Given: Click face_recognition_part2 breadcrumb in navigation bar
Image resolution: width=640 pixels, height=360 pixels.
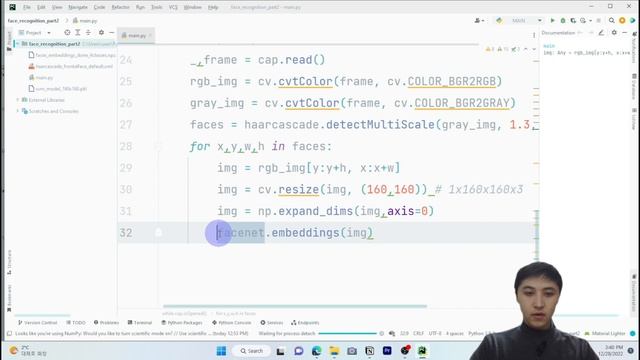Looking at the screenshot, I should click(x=33, y=20).
